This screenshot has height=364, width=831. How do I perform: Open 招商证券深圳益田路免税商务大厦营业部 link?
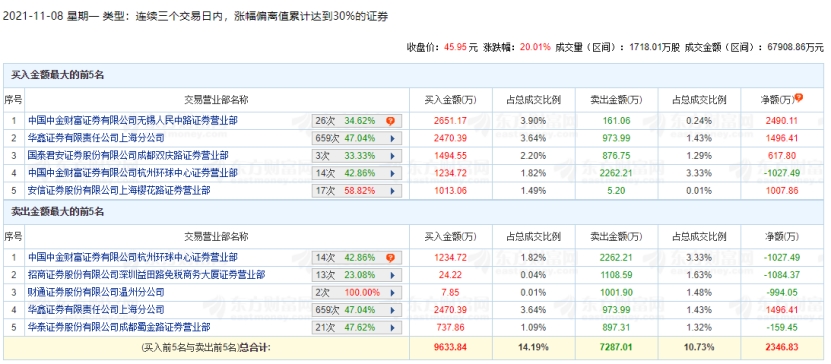146,275
